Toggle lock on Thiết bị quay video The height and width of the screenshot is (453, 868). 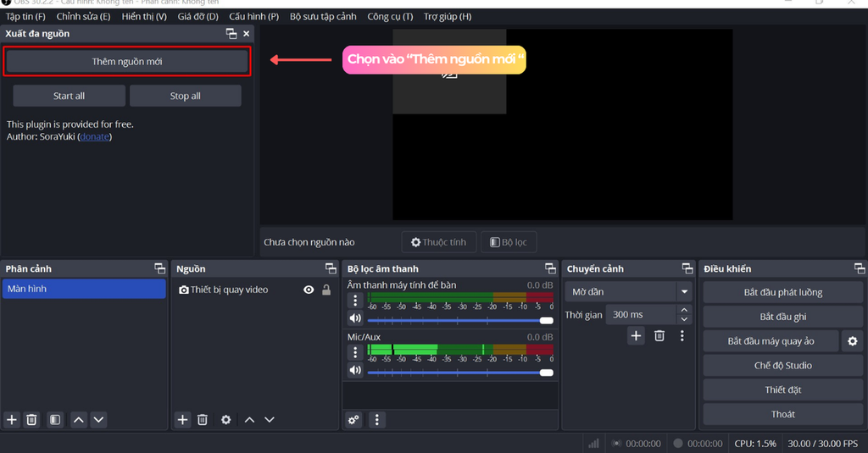click(326, 290)
